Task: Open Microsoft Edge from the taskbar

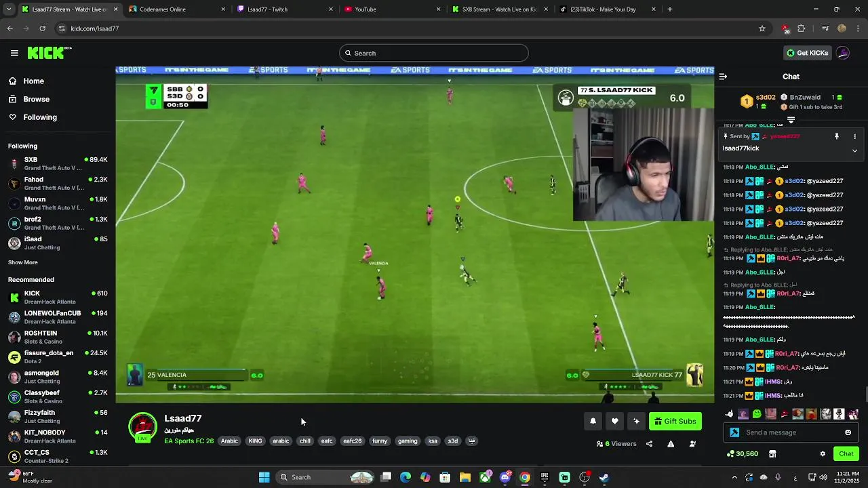Action: [406, 477]
